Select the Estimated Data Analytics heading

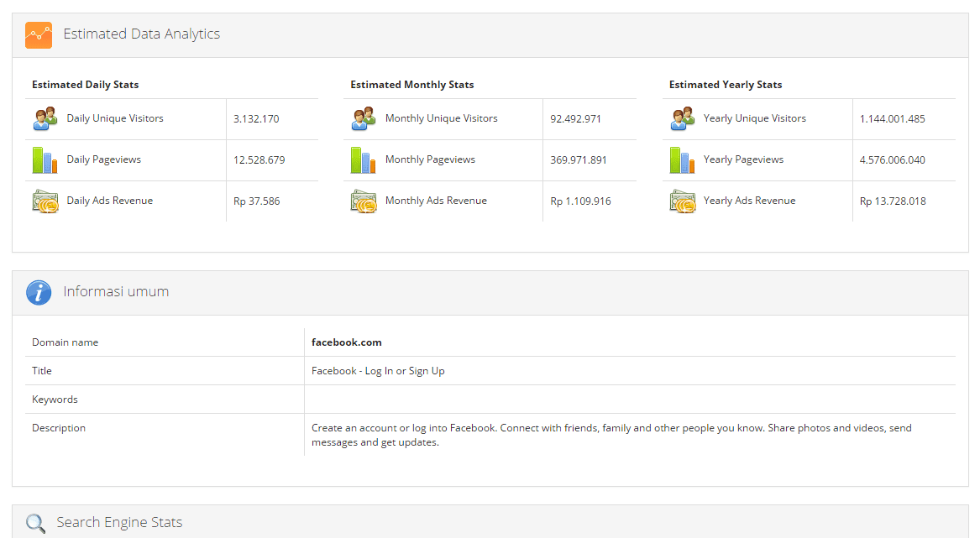pyautogui.click(x=141, y=34)
